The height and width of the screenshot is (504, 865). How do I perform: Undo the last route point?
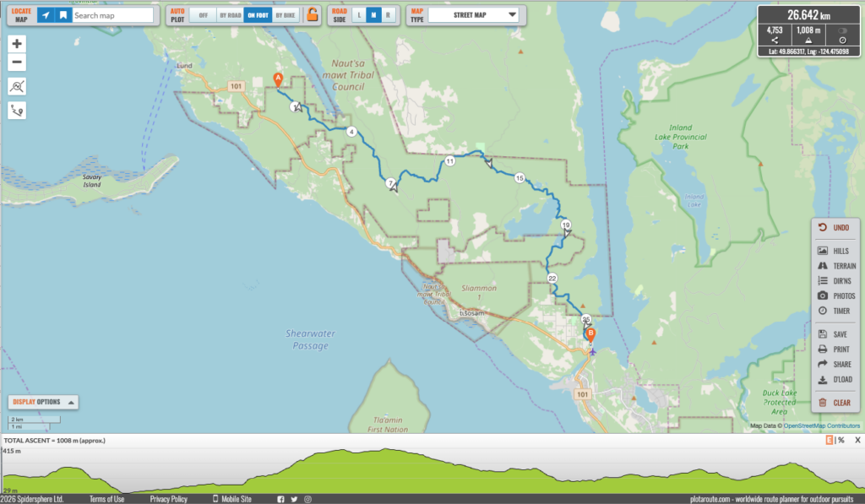[x=835, y=227]
